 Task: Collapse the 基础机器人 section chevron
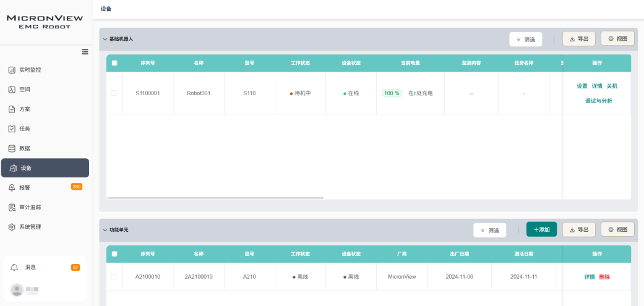point(105,39)
